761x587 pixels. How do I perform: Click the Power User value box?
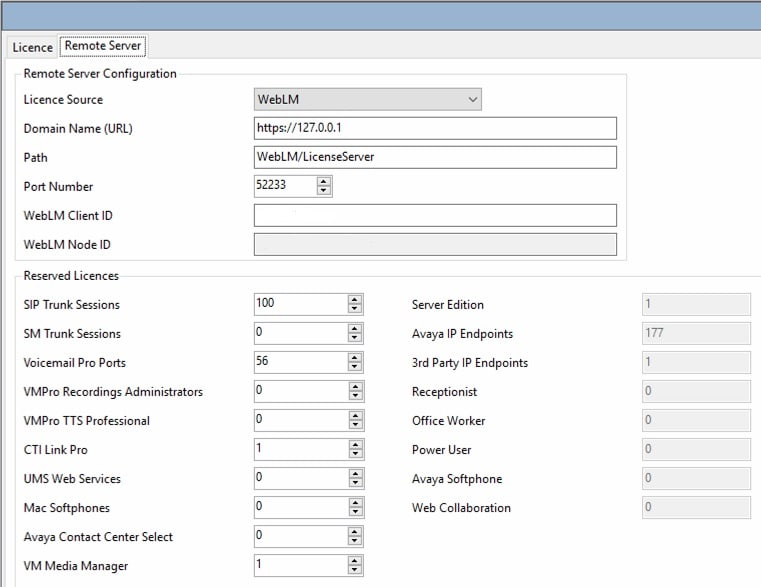pos(696,449)
